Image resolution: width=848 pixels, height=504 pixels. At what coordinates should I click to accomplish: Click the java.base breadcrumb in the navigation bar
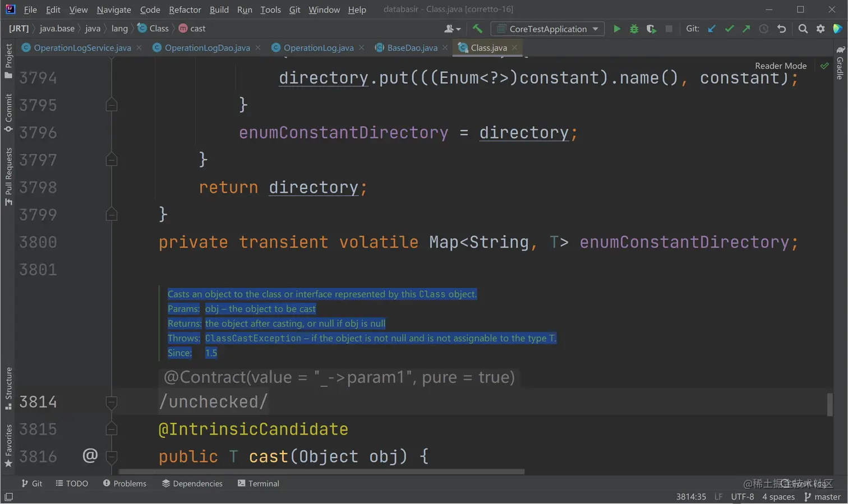point(57,29)
